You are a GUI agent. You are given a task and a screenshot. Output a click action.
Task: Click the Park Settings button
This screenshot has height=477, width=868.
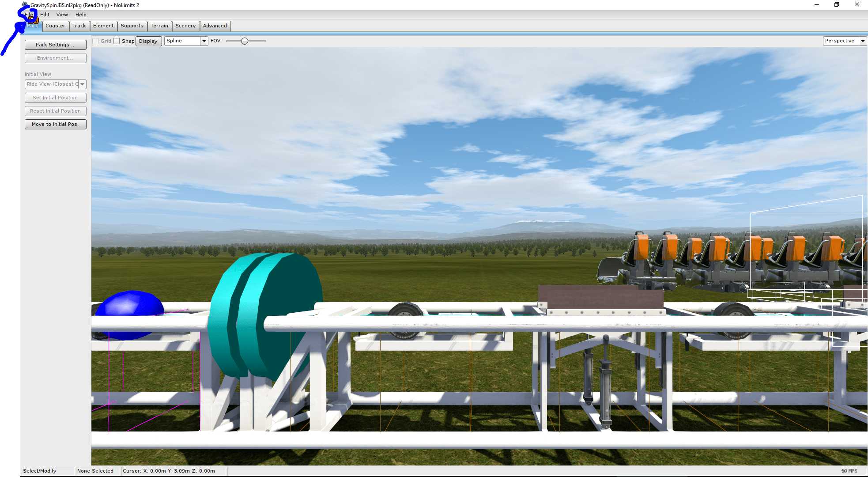tap(55, 45)
